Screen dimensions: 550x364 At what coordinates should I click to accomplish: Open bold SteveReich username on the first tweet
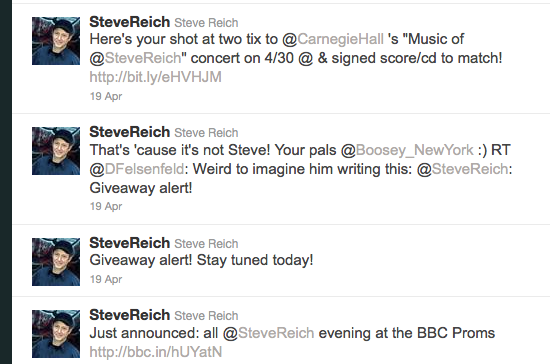129,22
